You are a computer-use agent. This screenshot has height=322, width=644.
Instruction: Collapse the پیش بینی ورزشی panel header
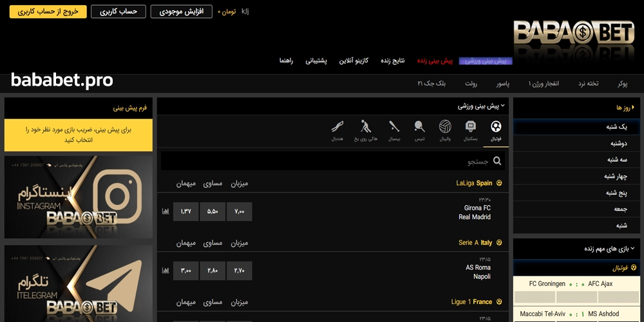click(x=481, y=106)
